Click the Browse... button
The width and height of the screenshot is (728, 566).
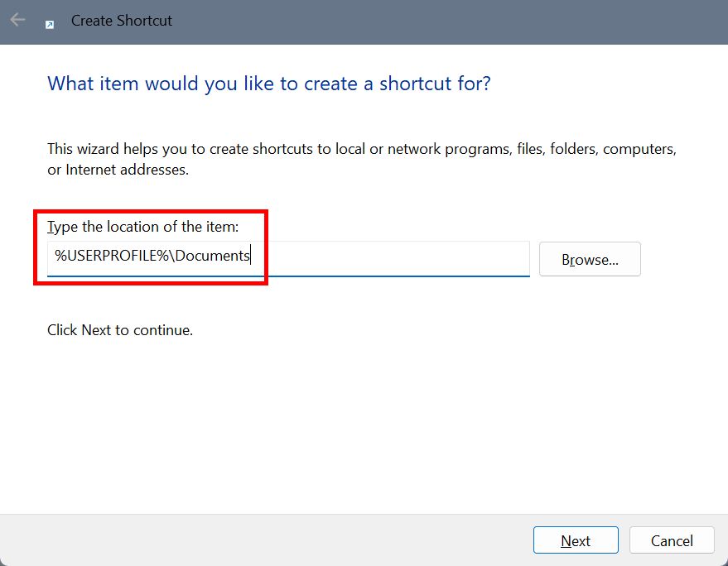(x=590, y=259)
